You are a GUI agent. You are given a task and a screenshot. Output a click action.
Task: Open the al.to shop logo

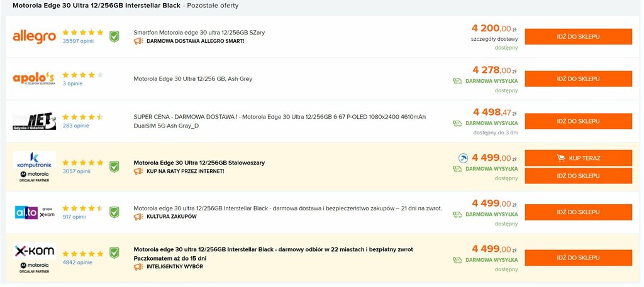pyautogui.click(x=34, y=212)
